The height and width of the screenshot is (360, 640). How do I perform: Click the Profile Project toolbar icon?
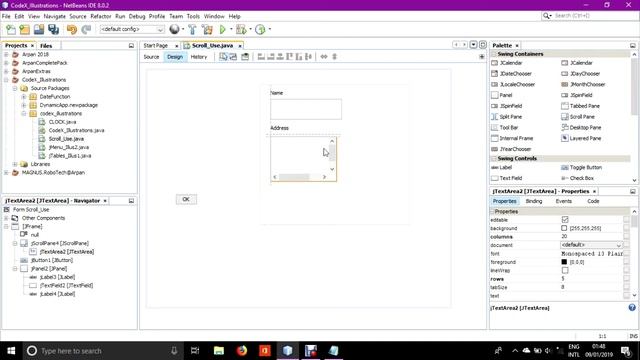[260, 29]
